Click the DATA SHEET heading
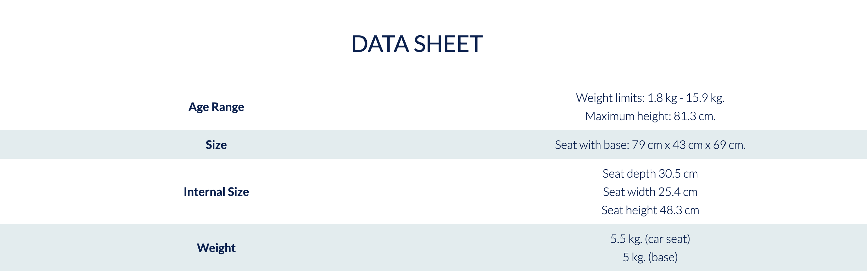 pyautogui.click(x=417, y=44)
